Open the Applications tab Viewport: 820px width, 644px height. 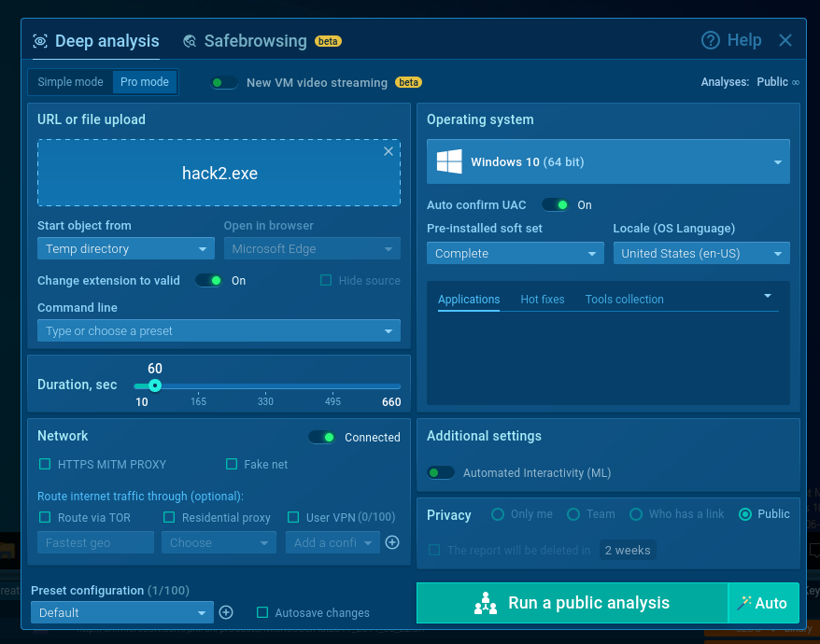469,300
